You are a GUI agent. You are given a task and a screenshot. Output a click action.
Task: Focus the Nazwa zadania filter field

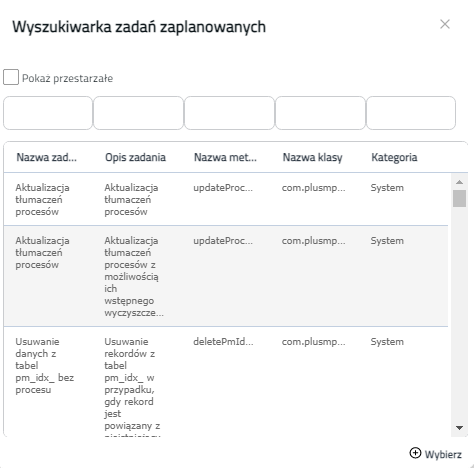click(x=48, y=113)
